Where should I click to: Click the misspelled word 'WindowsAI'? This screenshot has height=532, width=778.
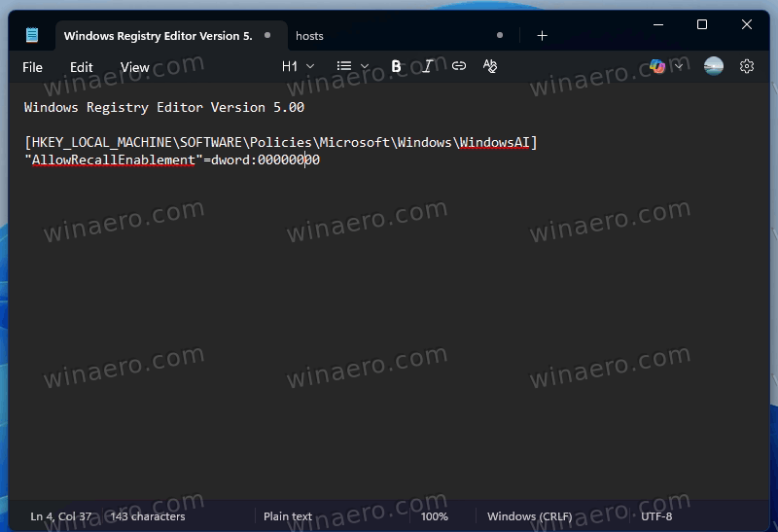click(x=495, y=143)
